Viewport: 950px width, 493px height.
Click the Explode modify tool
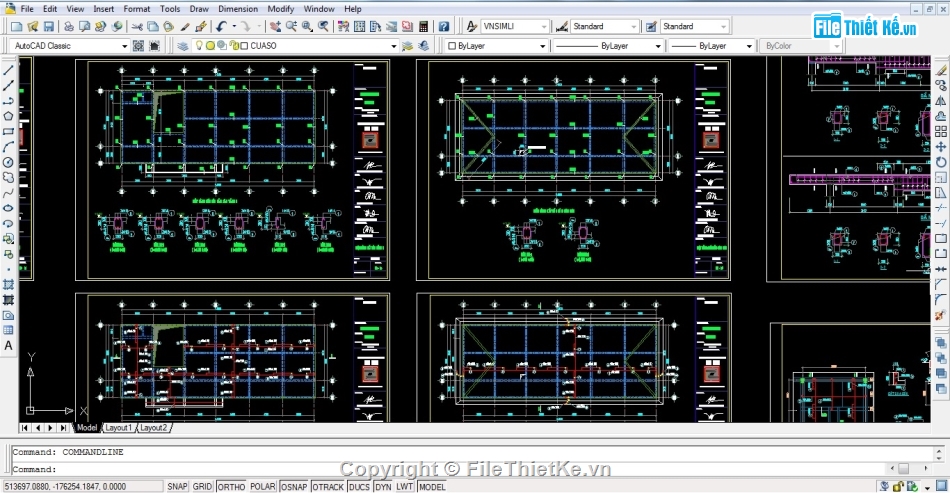[x=941, y=315]
